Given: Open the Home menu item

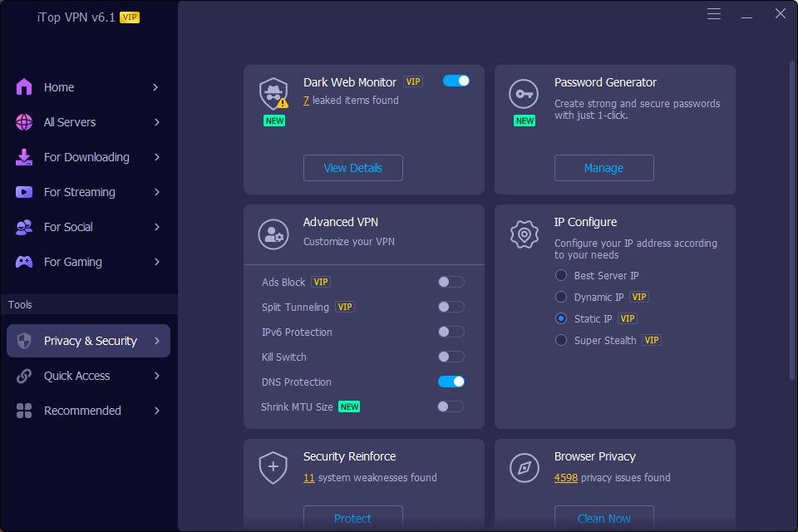Looking at the screenshot, I should (x=89, y=87).
